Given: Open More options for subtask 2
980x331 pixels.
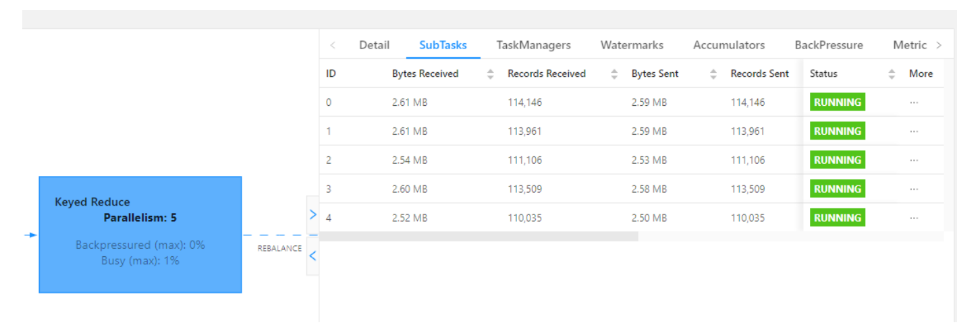Looking at the screenshot, I should (x=914, y=160).
